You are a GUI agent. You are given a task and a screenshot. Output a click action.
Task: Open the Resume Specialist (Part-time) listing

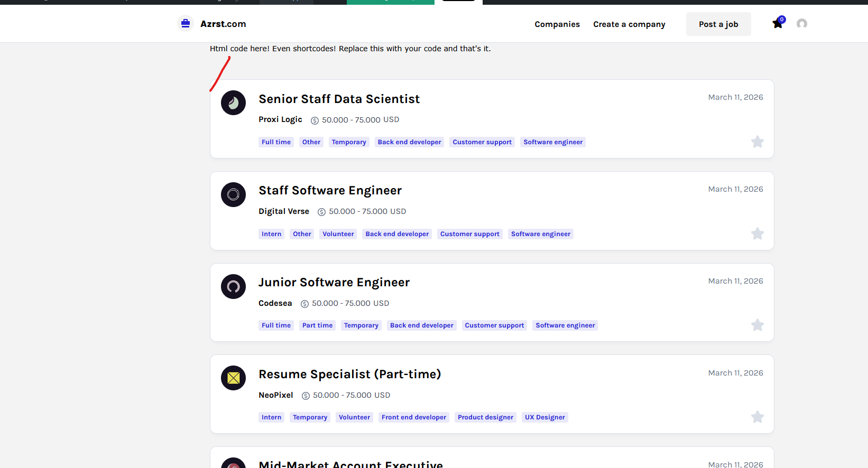click(x=349, y=375)
